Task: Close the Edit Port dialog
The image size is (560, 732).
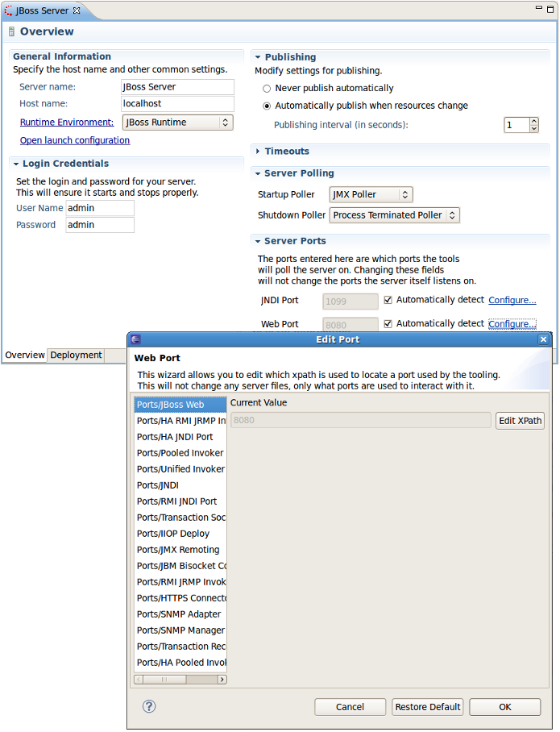Action: pyautogui.click(x=543, y=339)
